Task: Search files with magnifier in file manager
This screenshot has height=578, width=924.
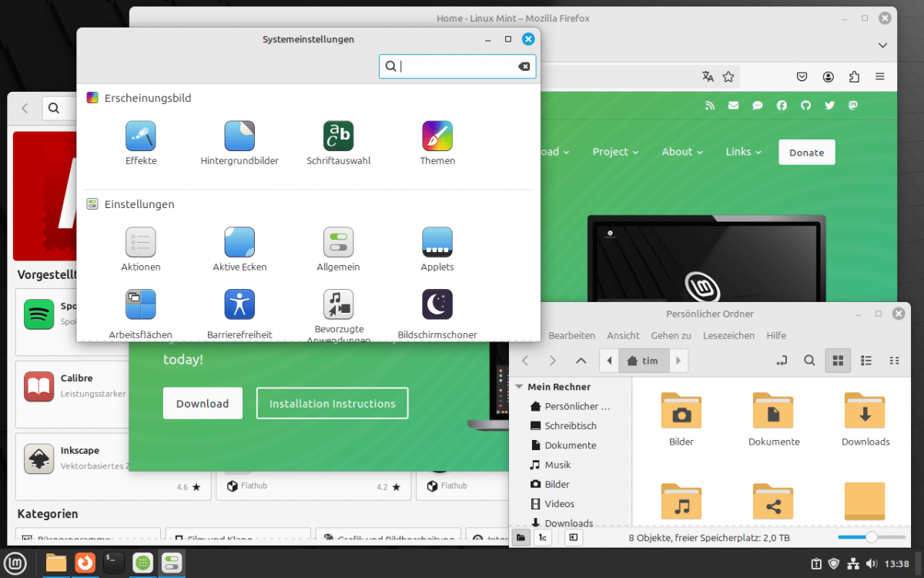Action: point(809,360)
